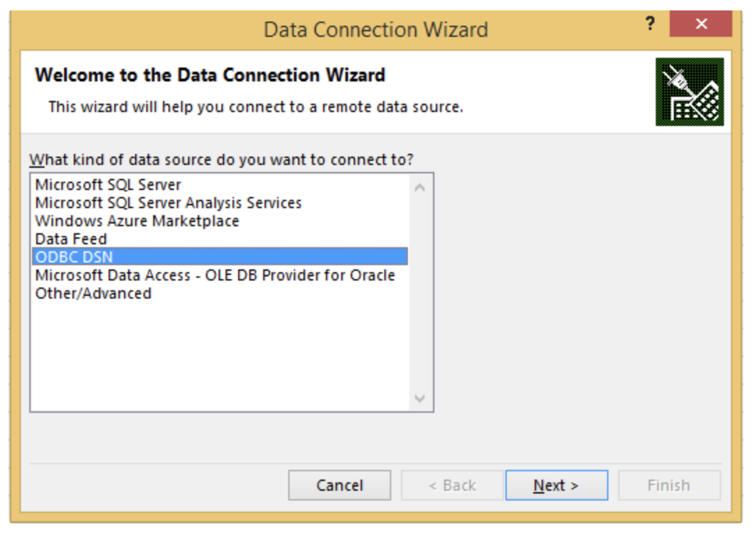Click the Back button

pos(451,485)
